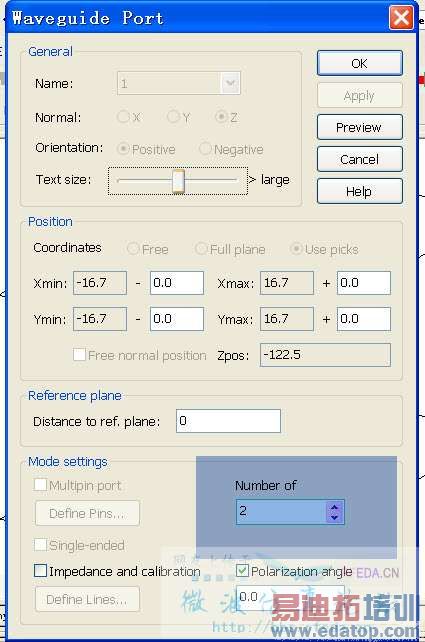
Task: Click the Ymax offset input field
Action: (x=364, y=319)
